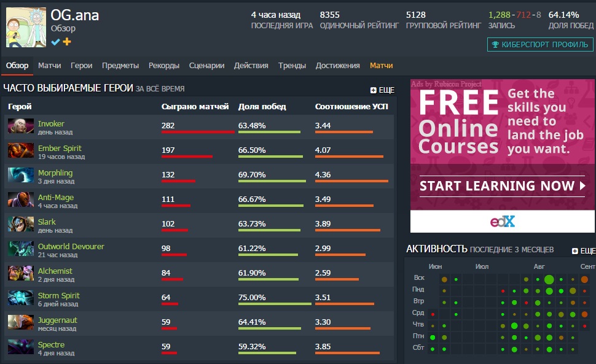The height and width of the screenshot is (364, 596).
Task: Open the Juggernaut hero link
Action: 57,320
